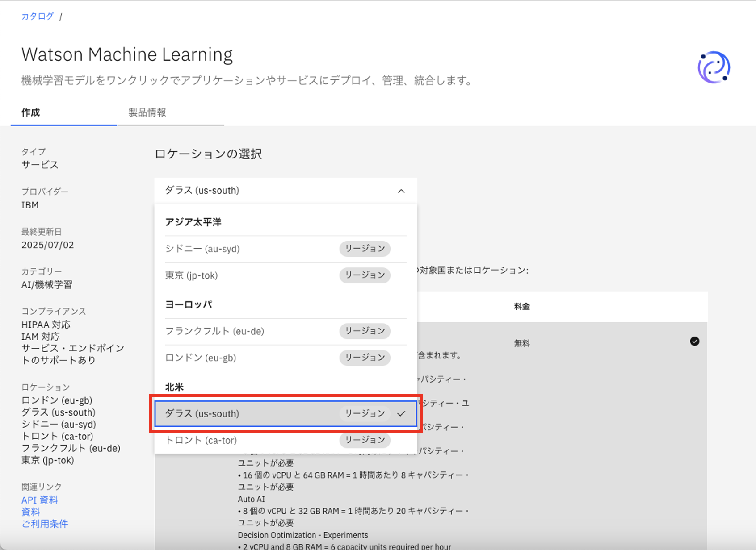The height and width of the screenshot is (550, 756).
Task: Open the ご利用条件 terms link
Action: [45, 524]
